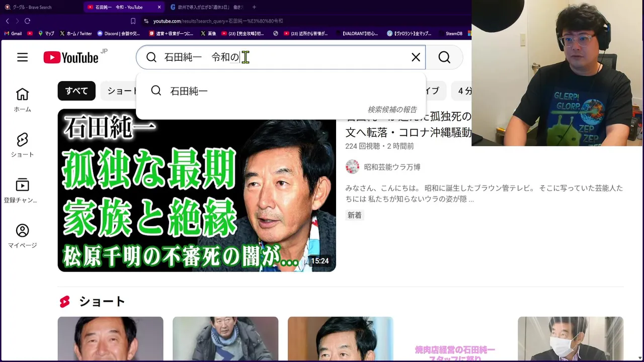The width and height of the screenshot is (644, 362).
Task: Switch to the 欧州で導入が広がる browser tab
Action: (206, 7)
